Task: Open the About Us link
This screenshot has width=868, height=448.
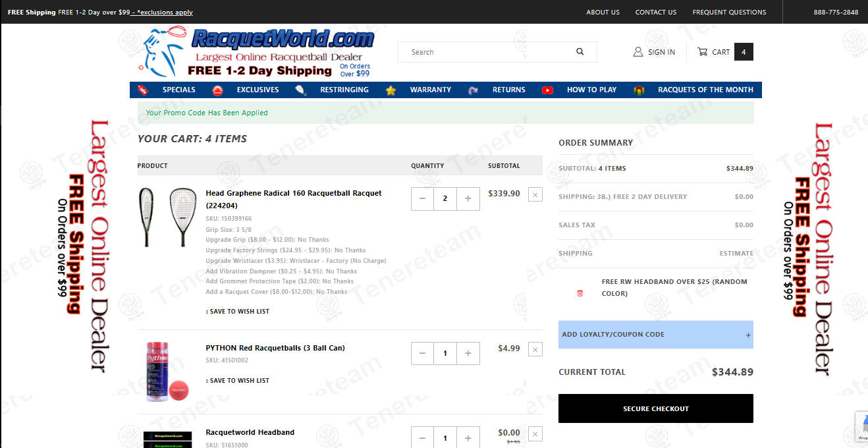Action: coord(603,12)
